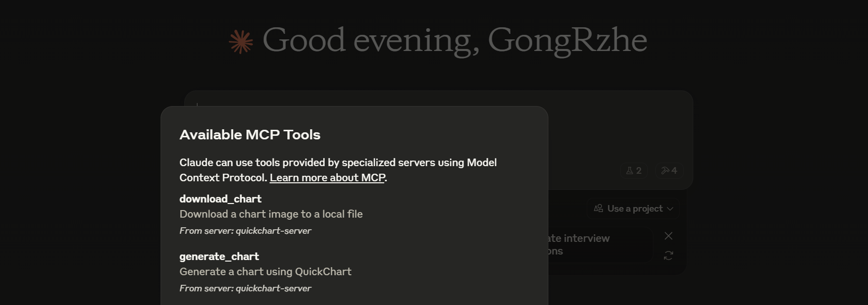Image resolution: width=868 pixels, height=305 pixels.
Task: Refresh suggestions with the circular arrows icon
Action: click(x=669, y=256)
